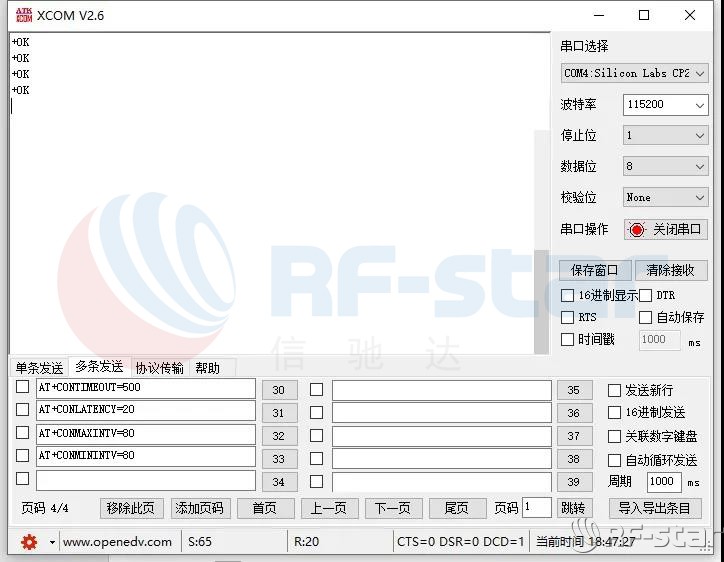The height and width of the screenshot is (562, 724).
Task: Jump to last page with 尾页
Action: coord(457,508)
